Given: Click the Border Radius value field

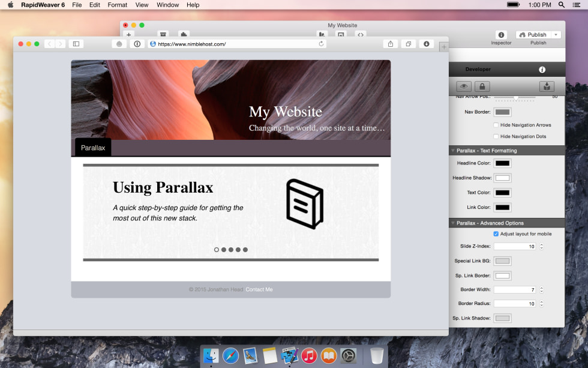Looking at the screenshot, I should click(x=515, y=304).
